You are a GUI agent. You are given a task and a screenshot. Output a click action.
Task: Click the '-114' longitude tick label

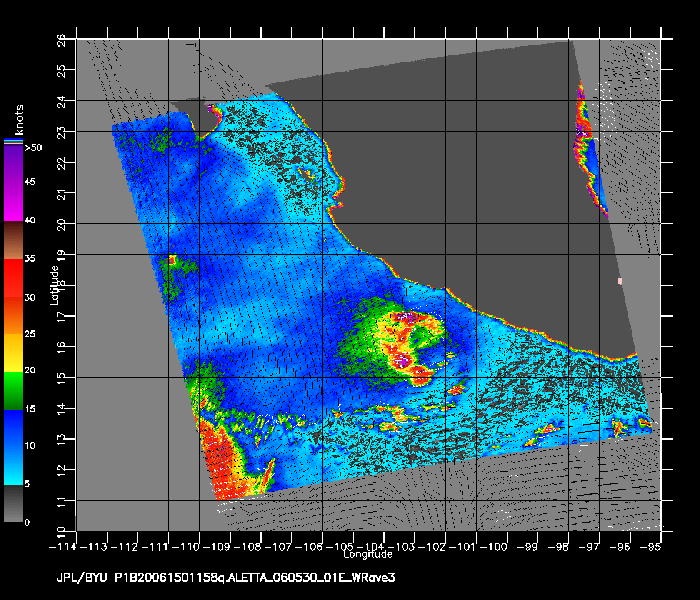63,547
